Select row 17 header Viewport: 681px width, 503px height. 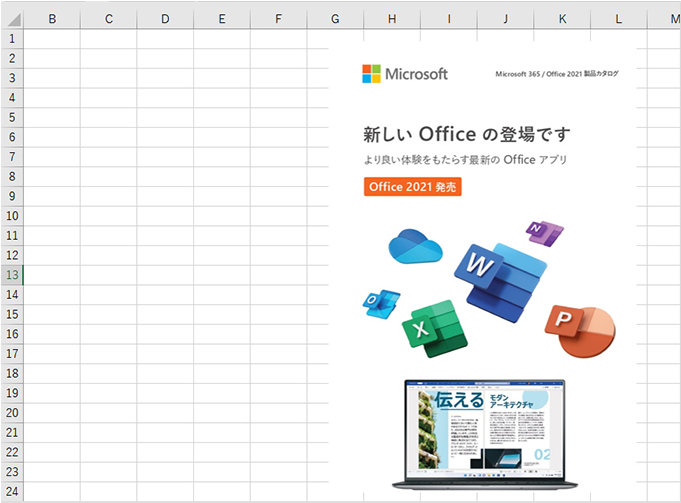12,354
